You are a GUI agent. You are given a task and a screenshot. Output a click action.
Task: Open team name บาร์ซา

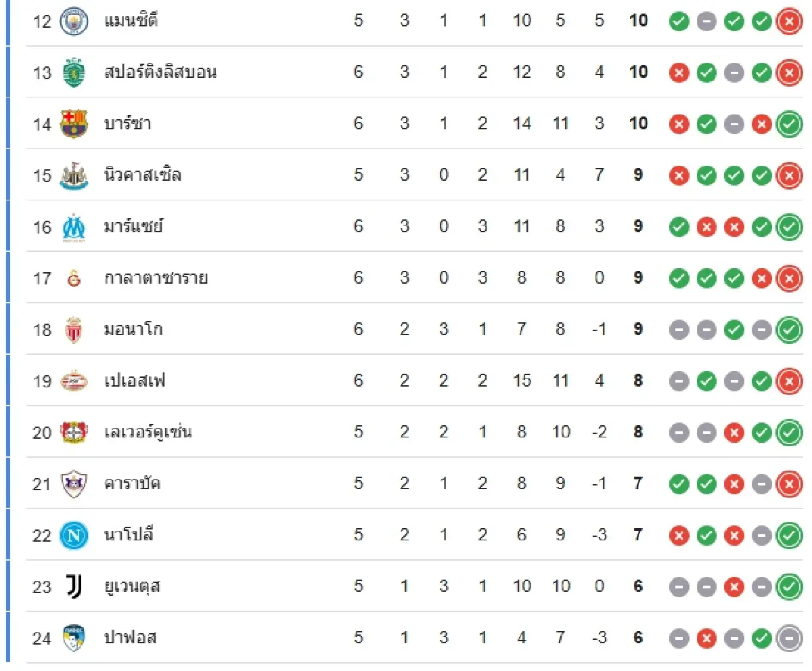pos(128,124)
